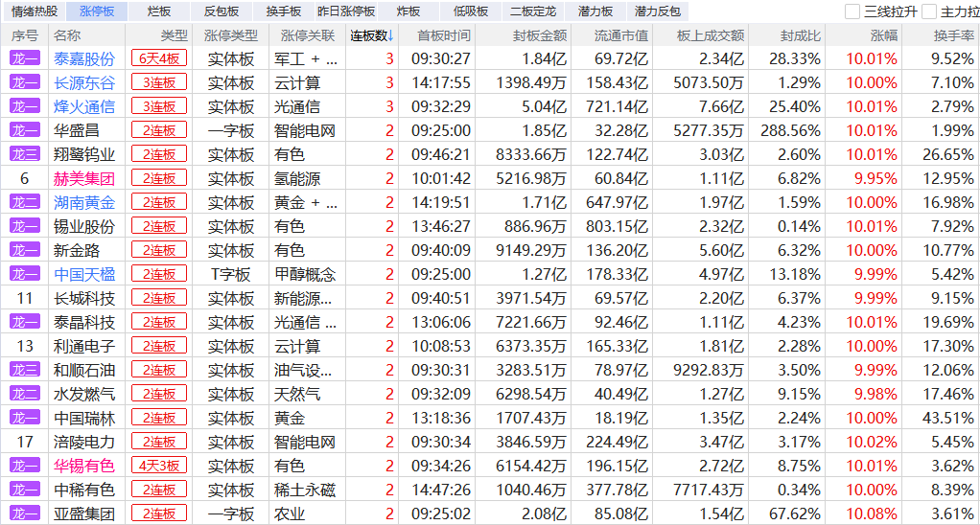This screenshot has height=525, width=980.
Task: Open the pink 赫美集团 stock link
Action: click(x=84, y=178)
